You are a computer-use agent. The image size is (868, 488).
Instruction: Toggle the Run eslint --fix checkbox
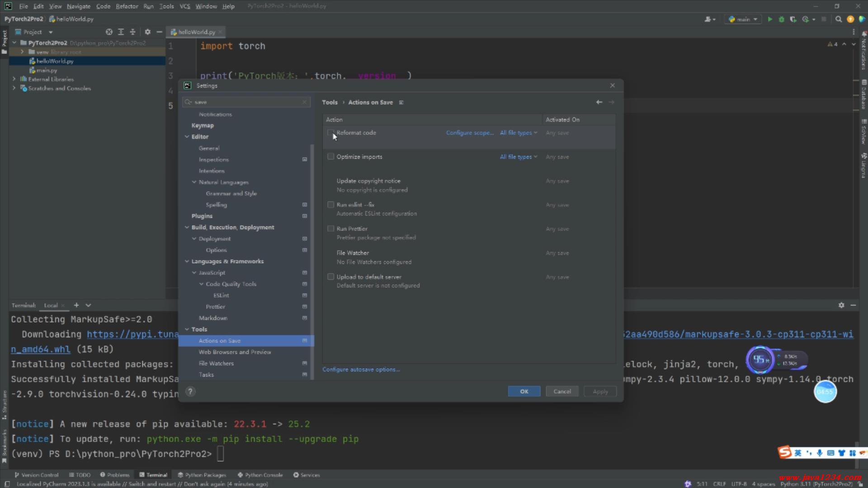330,205
